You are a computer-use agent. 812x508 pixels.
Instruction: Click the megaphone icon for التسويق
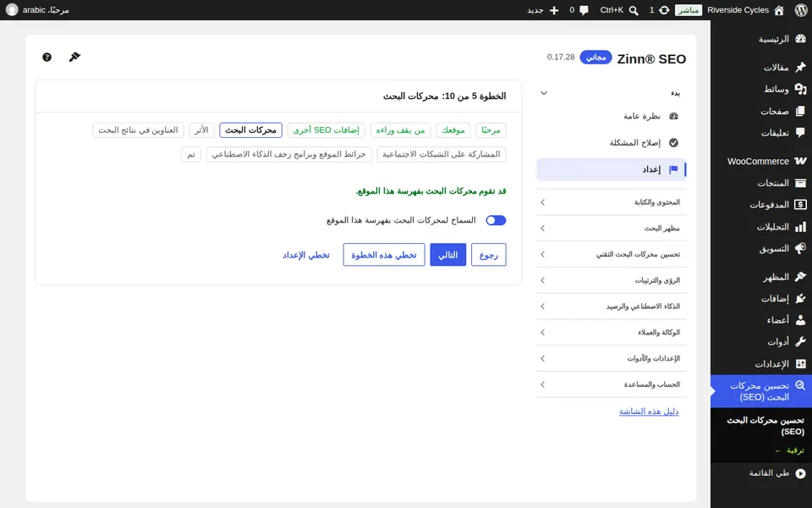(801, 248)
